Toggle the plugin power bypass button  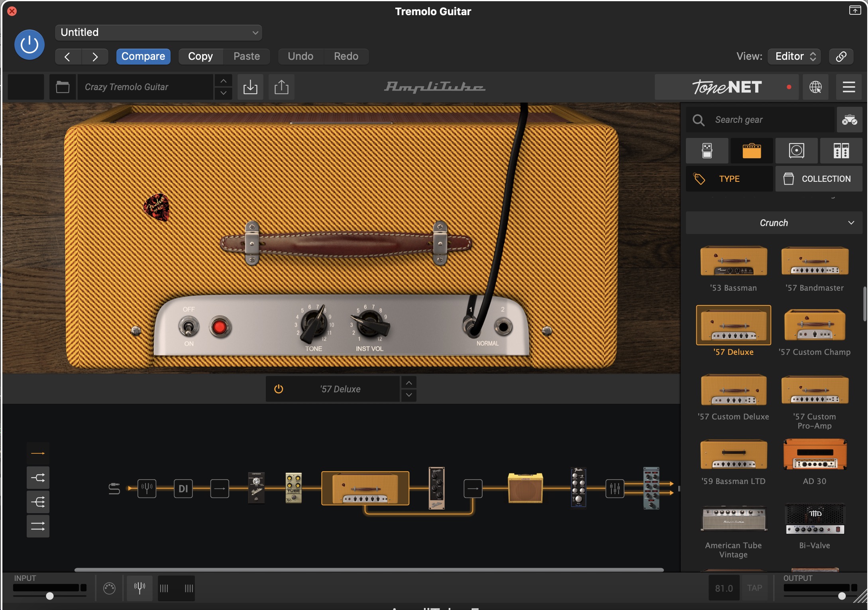click(29, 45)
